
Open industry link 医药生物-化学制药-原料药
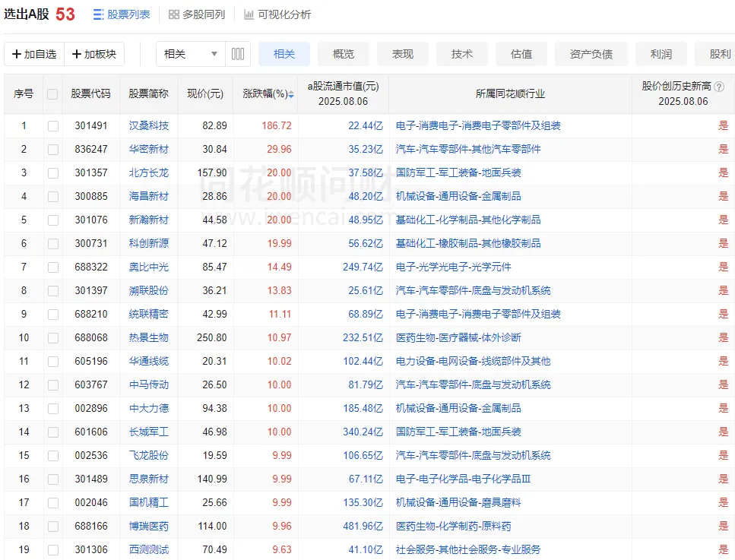tap(453, 527)
